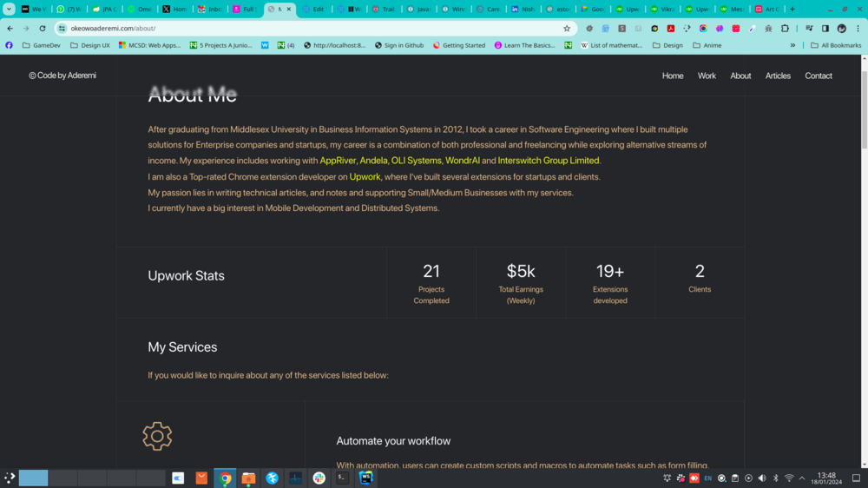The width and height of the screenshot is (868, 488).
Task: Click the Code by Aderemi logo
Action: coord(62,76)
